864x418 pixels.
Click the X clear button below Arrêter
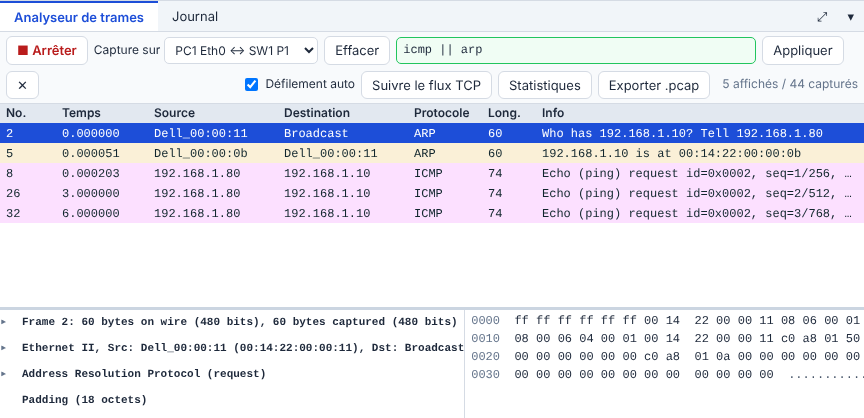click(x=23, y=85)
